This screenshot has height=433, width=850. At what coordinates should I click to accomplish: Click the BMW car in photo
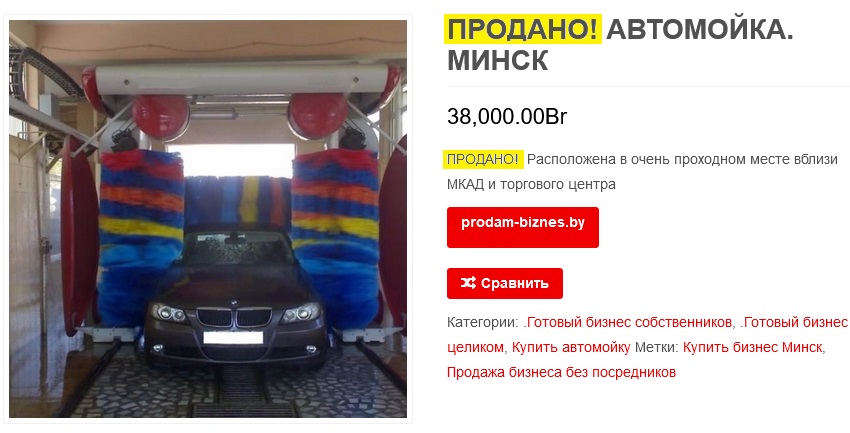click(x=235, y=298)
